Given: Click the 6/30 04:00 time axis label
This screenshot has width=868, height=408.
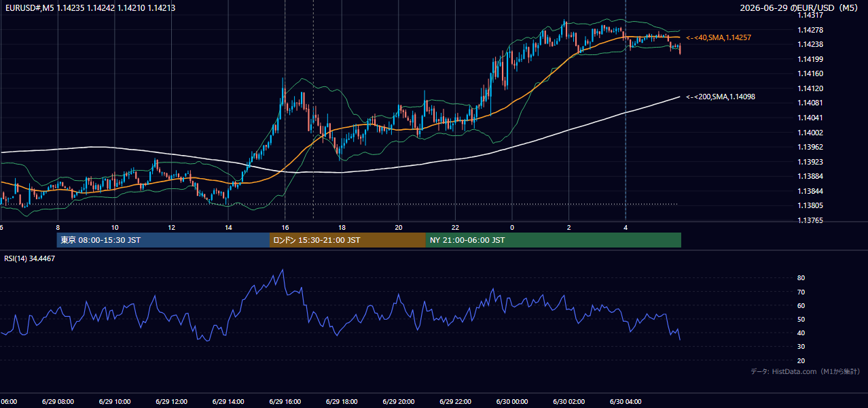Looking at the screenshot, I should (625, 401).
